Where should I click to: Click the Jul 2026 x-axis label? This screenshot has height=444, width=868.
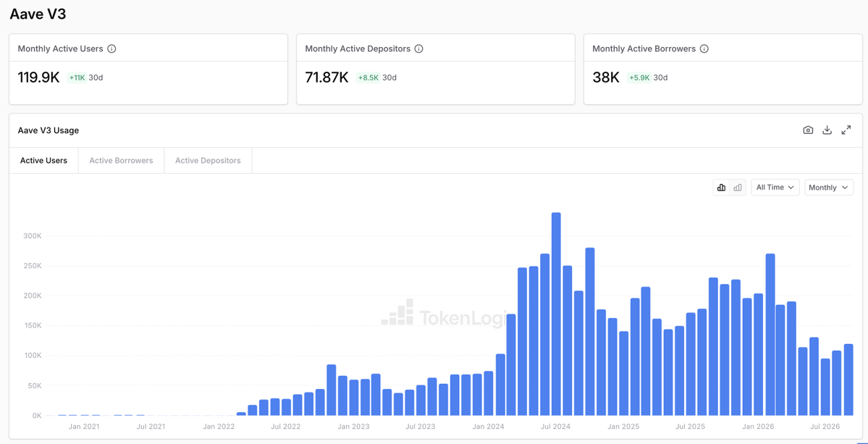[825, 427]
